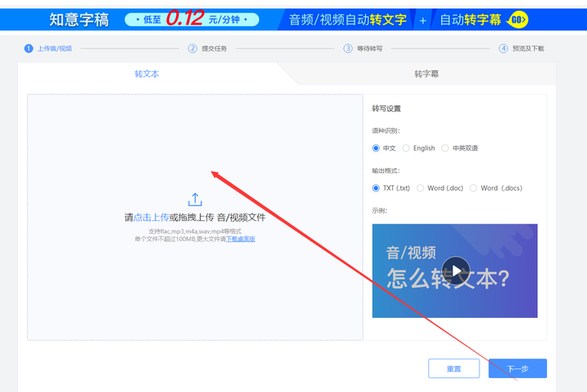Click the 等待转写 step label
This screenshot has height=392, width=587.
click(369, 49)
